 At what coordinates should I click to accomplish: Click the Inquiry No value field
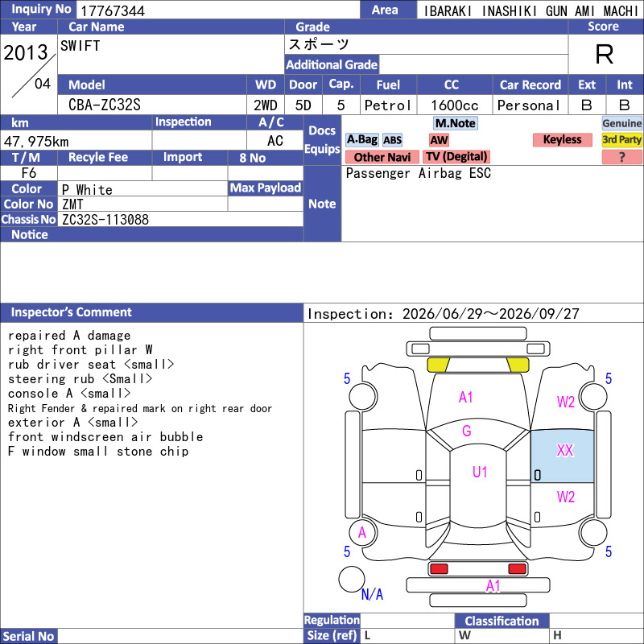click(218, 10)
